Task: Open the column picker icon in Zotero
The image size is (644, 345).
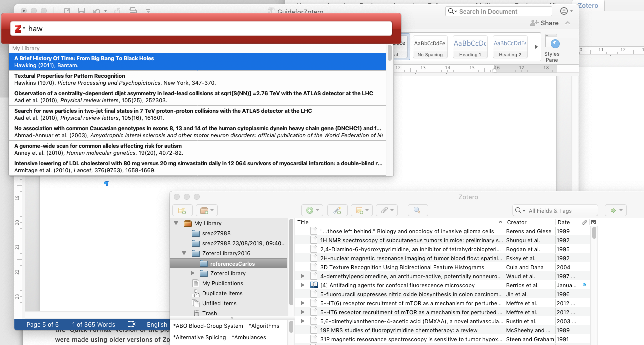Action: (593, 222)
